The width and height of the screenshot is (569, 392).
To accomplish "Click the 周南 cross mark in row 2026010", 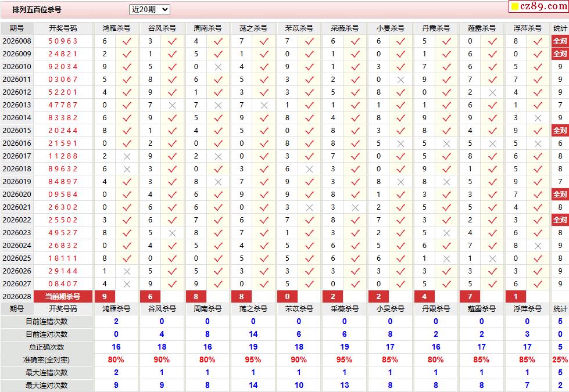I will [218, 67].
